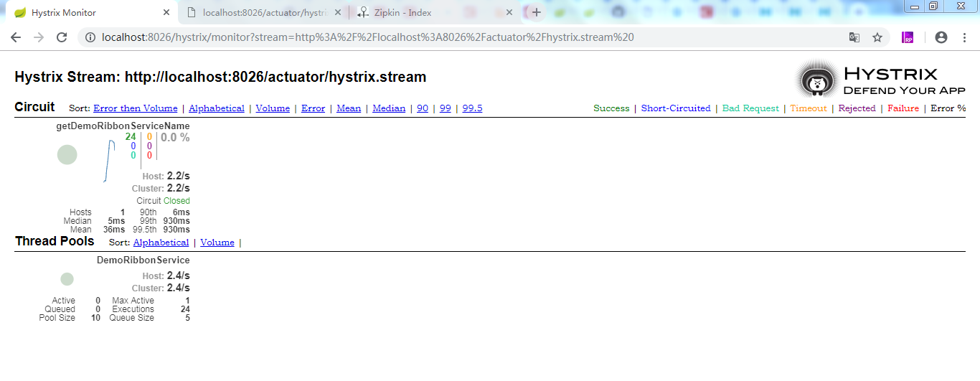Sort circuits by 90 percentile
The height and width of the screenshot is (381, 980).
[423, 108]
